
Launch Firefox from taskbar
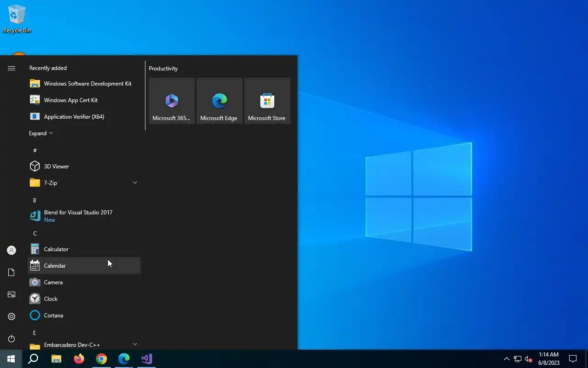click(x=79, y=359)
